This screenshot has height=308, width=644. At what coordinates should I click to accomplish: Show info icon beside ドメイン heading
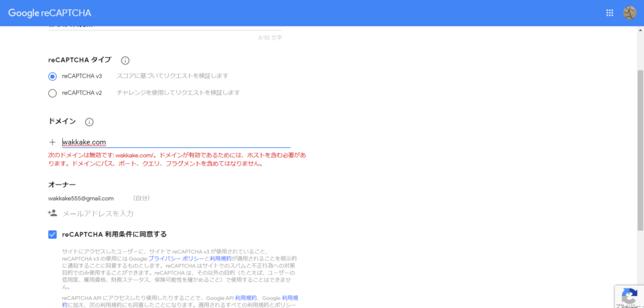89,122
